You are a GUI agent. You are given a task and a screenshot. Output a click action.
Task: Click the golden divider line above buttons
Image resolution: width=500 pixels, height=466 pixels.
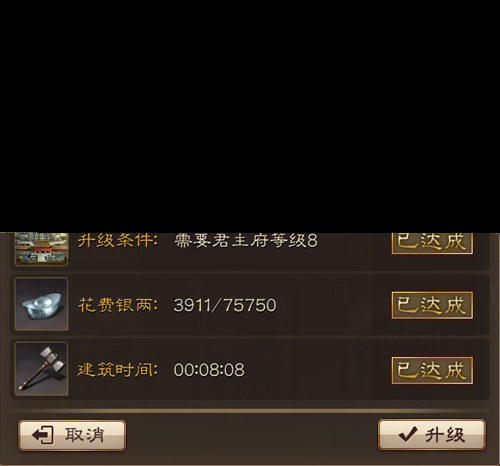pos(250,411)
